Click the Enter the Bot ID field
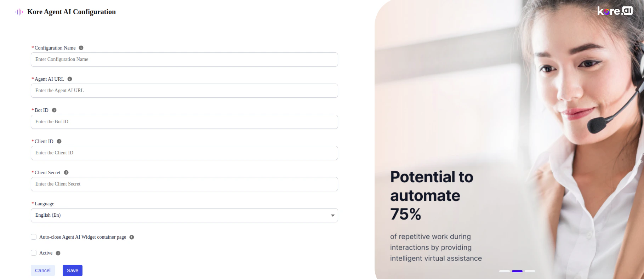This screenshot has width=644, height=279. click(184, 122)
